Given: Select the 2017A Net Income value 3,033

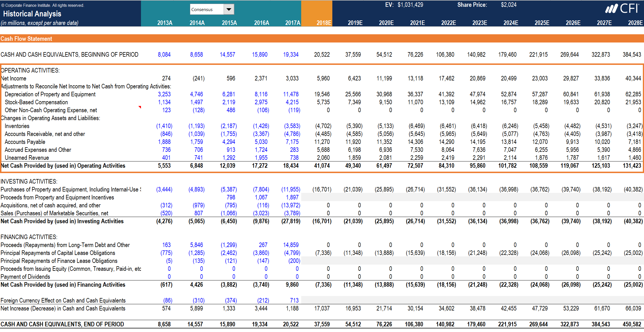Looking at the screenshot, I should pyautogui.click(x=292, y=78).
